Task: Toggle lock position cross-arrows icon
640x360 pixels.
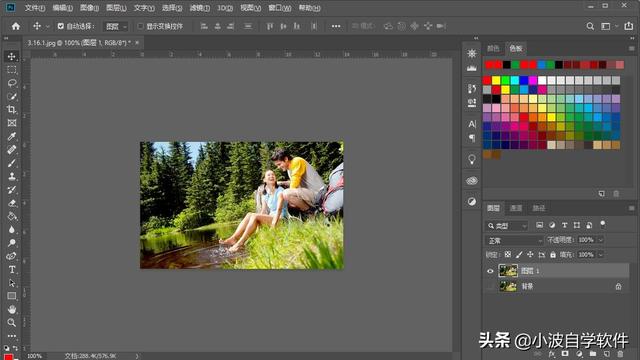Action: 530,254
